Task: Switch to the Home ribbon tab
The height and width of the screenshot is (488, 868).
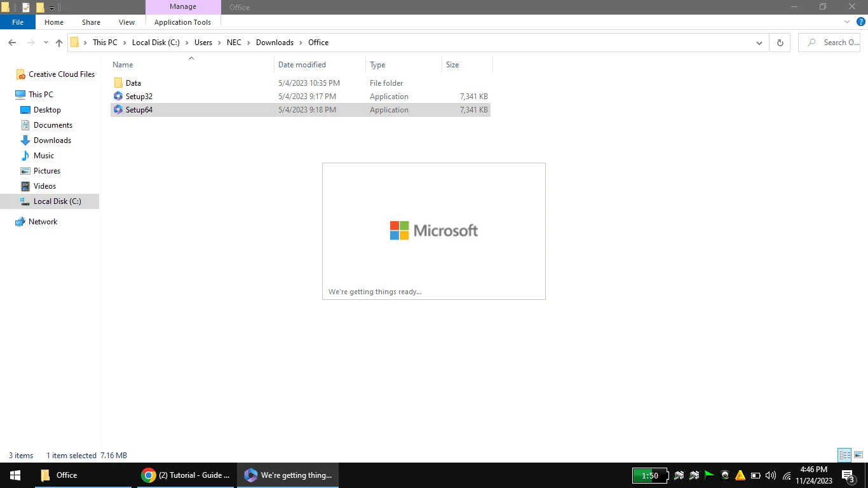Action: [54, 22]
